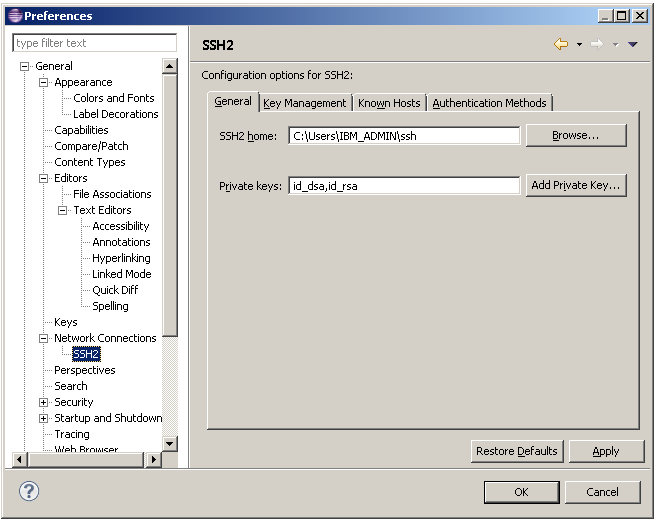Open back history dropdown arrow

[x=579, y=45]
